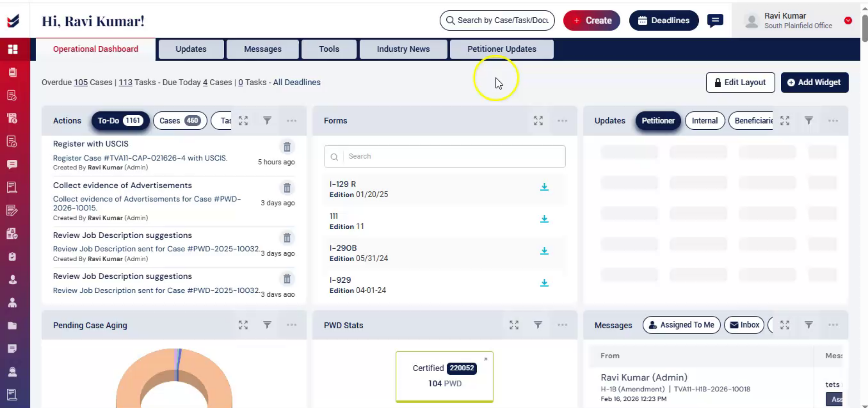Select the To-Do 1161 pill
868x408 pixels.
tap(120, 121)
